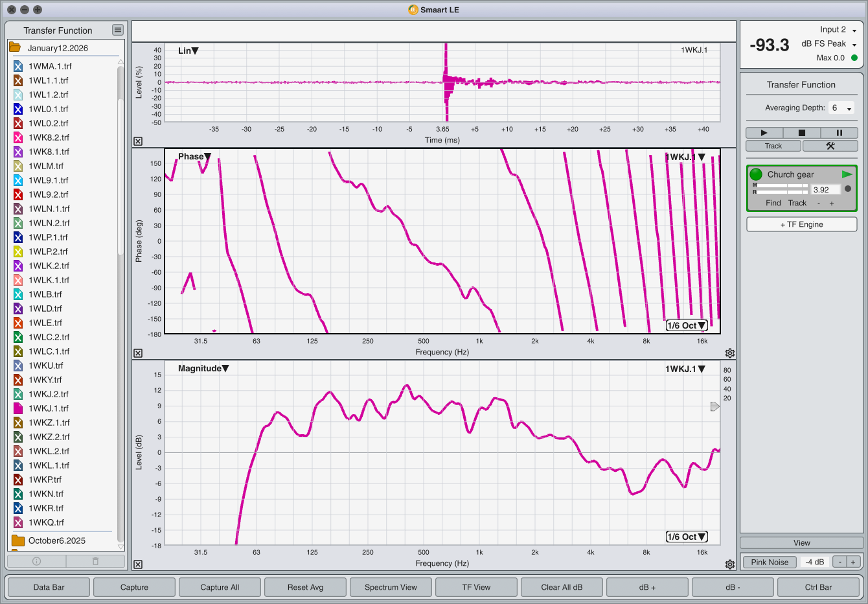868x604 pixels.
Task: Click the 1WL9.2.trf red trace icon
Action: coord(18,194)
